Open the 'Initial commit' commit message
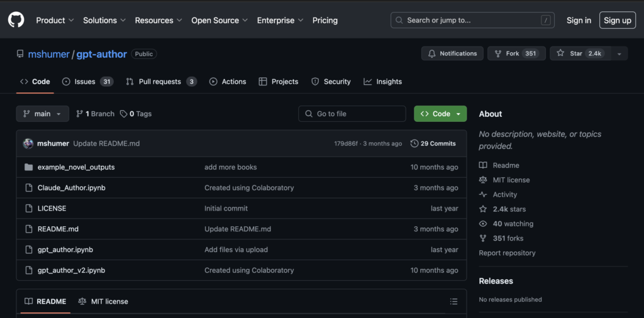Image resolution: width=644 pixels, height=318 pixels. click(226, 208)
